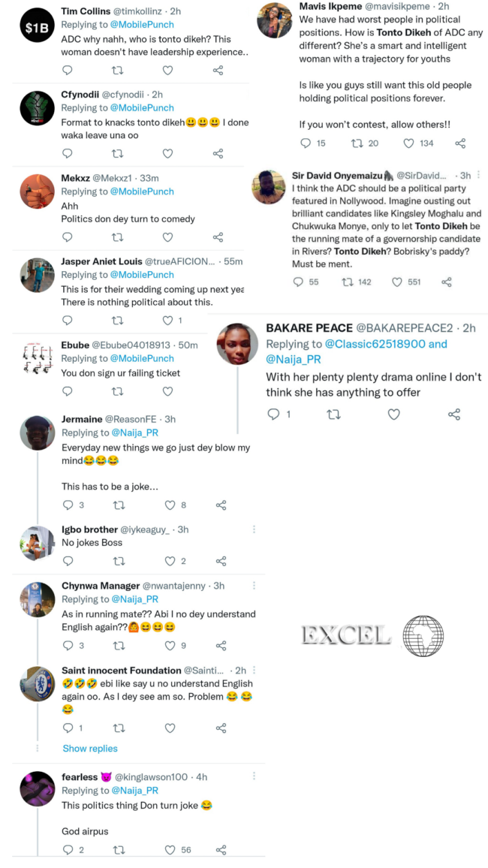
Task: Retweet Ebube's 'failing ticket' reply
Action: coord(117,391)
